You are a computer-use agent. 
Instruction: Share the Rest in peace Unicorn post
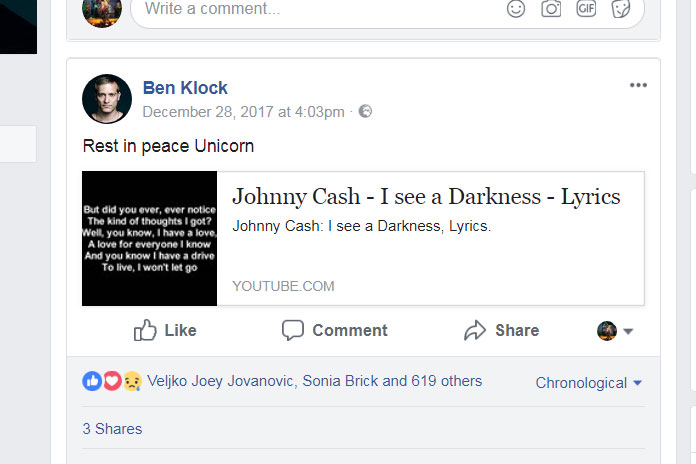[x=501, y=331]
